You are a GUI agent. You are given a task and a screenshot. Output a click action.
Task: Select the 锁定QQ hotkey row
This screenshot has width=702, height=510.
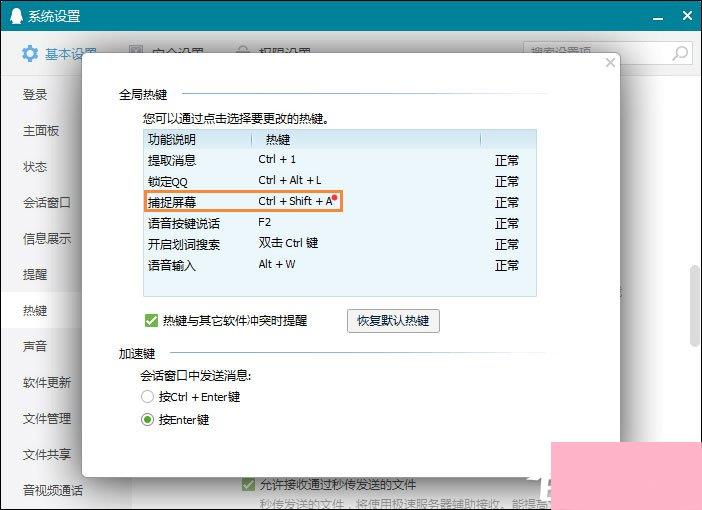point(340,181)
